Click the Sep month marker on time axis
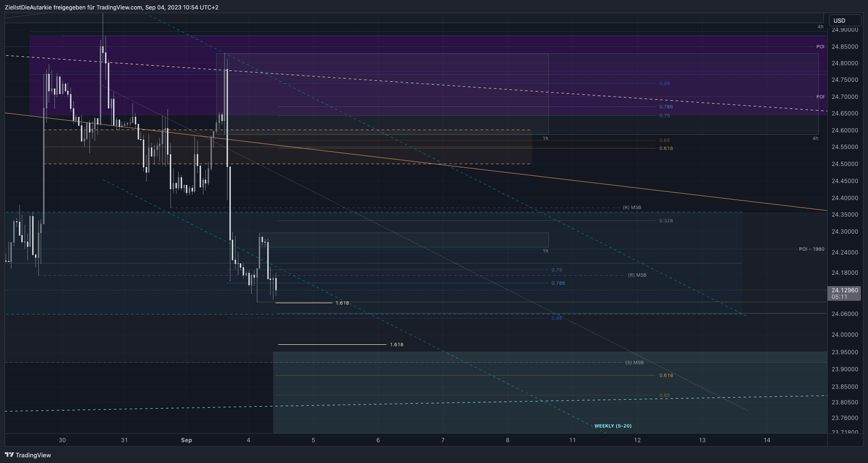The image size is (868, 463). point(186,440)
